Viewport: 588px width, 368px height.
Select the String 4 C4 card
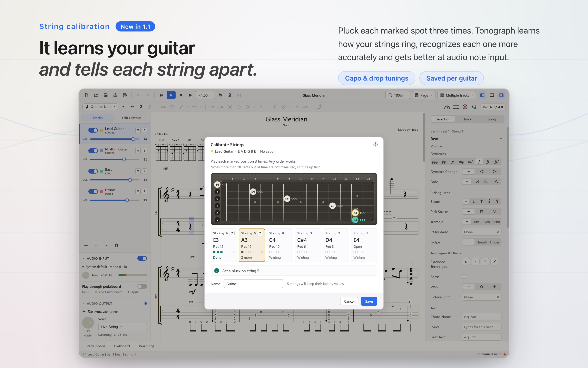click(280, 245)
